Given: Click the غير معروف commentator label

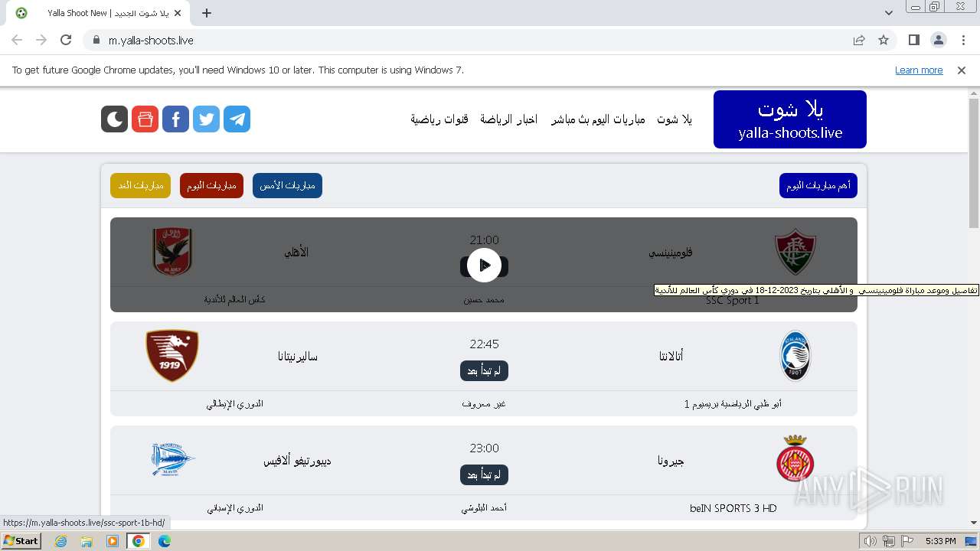Looking at the screenshot, I should coord(484,403).
